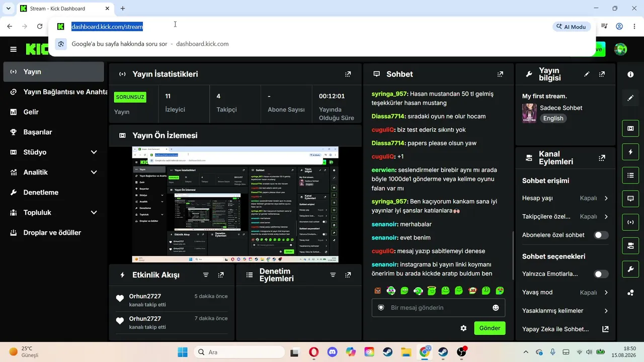Insert the angry brown emote
Viewport: 644px width, 362px height.
(x=378, y=291)
